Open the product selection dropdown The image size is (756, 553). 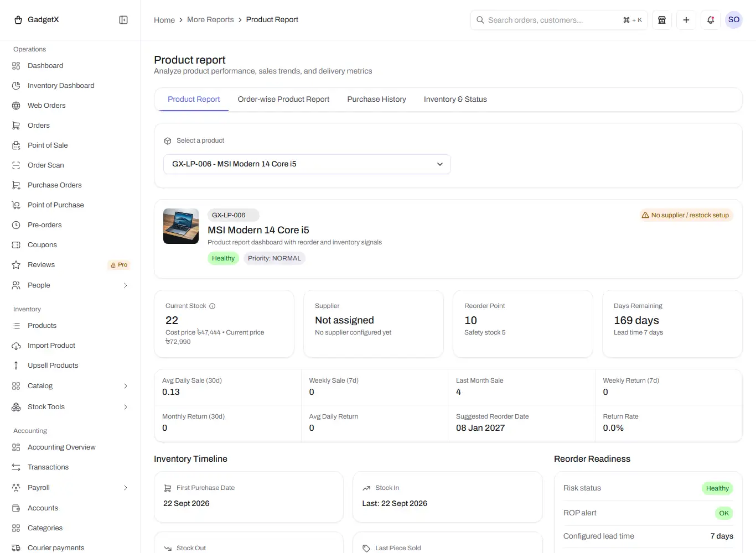point(307,164)
